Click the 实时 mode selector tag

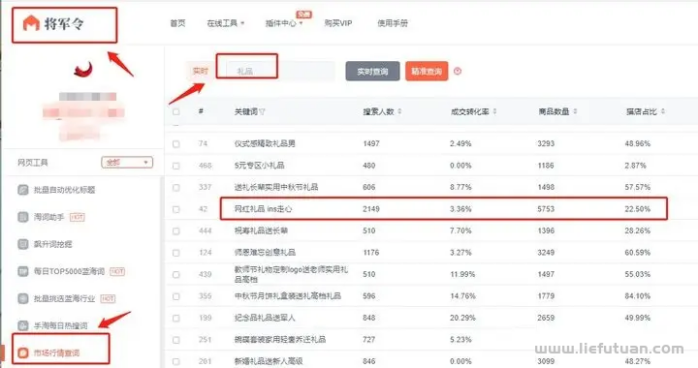coord(200,71)
